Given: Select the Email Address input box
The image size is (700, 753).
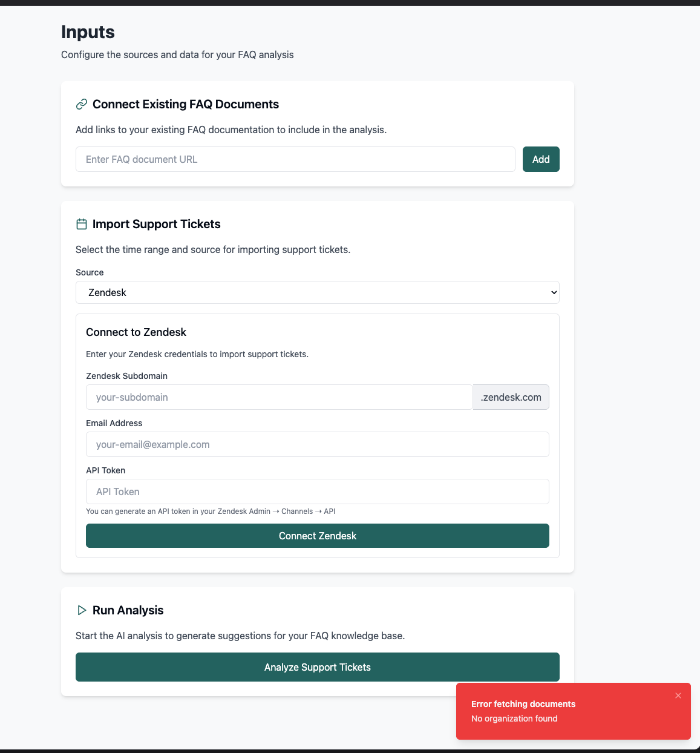Looking at the screenshot, I should 318,444.
